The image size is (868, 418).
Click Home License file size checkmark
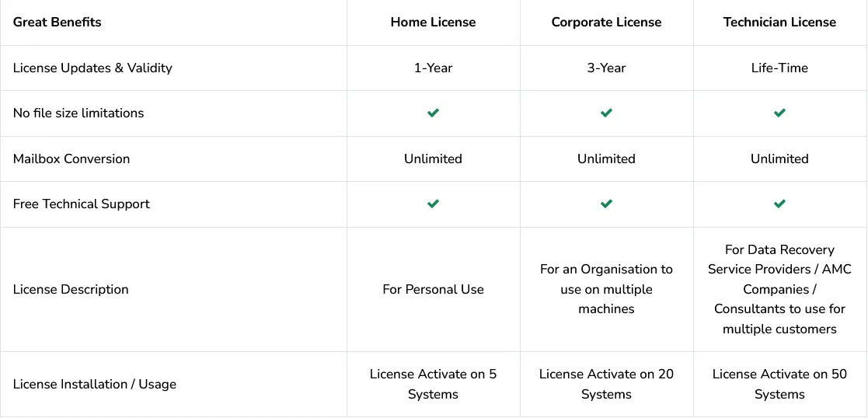click(433, 113)
